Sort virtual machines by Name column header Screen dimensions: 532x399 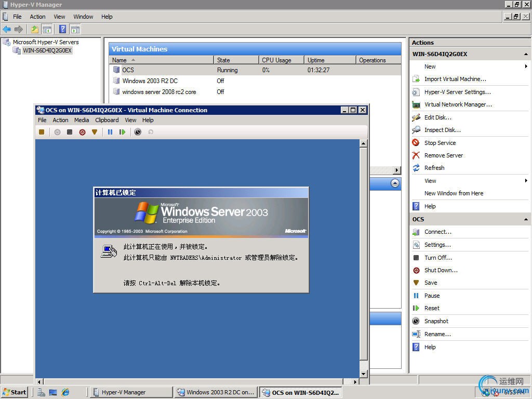[x=161, y=60]
